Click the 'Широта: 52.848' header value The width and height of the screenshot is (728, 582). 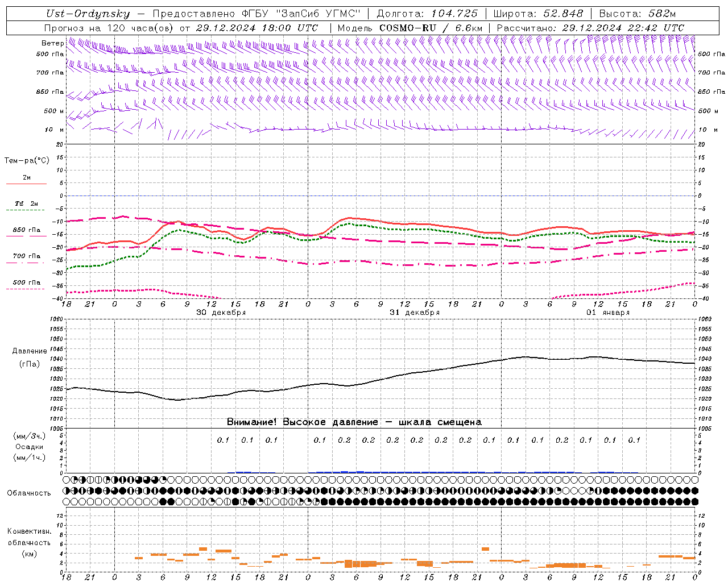pyautogui.click(x=538, y=14)
